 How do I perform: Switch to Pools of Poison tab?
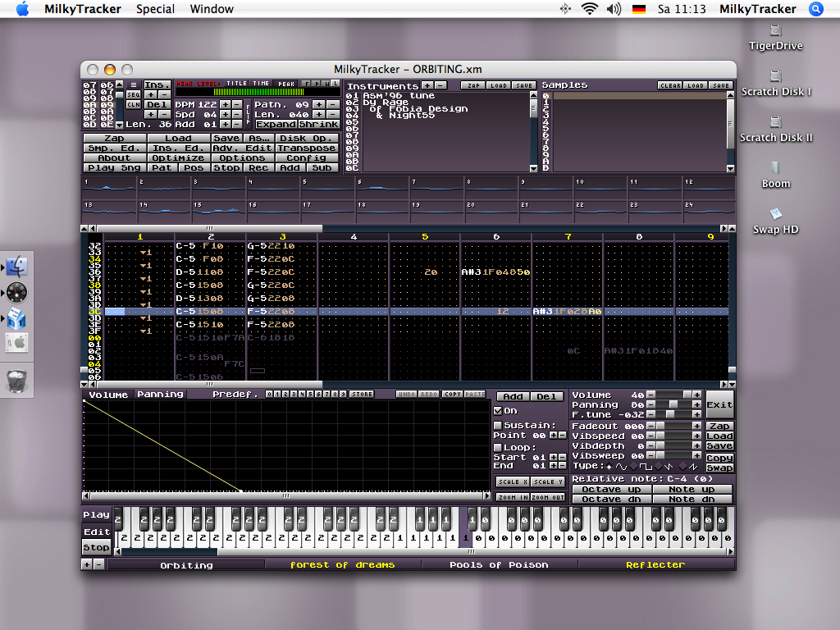[x=499, y=564]
